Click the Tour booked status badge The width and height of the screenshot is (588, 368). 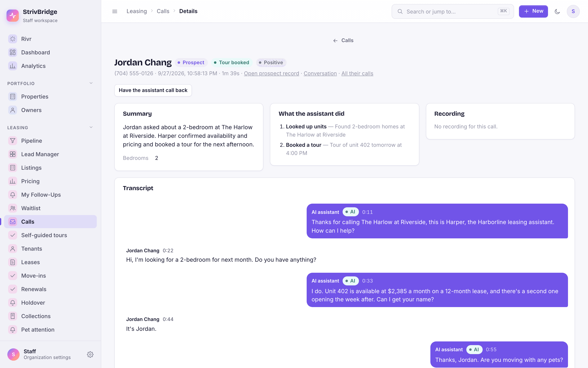click(231, 63)
